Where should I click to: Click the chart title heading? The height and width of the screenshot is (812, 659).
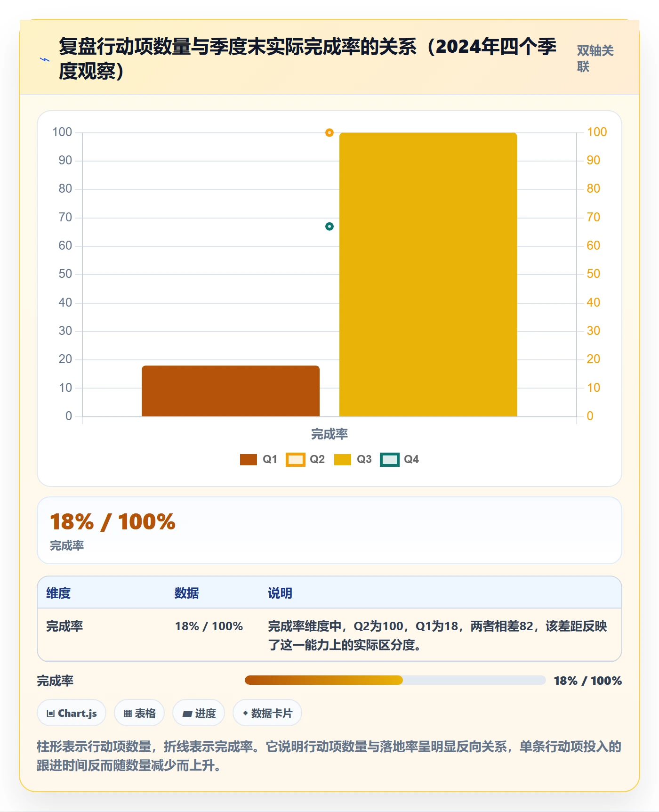click(308, 58)
